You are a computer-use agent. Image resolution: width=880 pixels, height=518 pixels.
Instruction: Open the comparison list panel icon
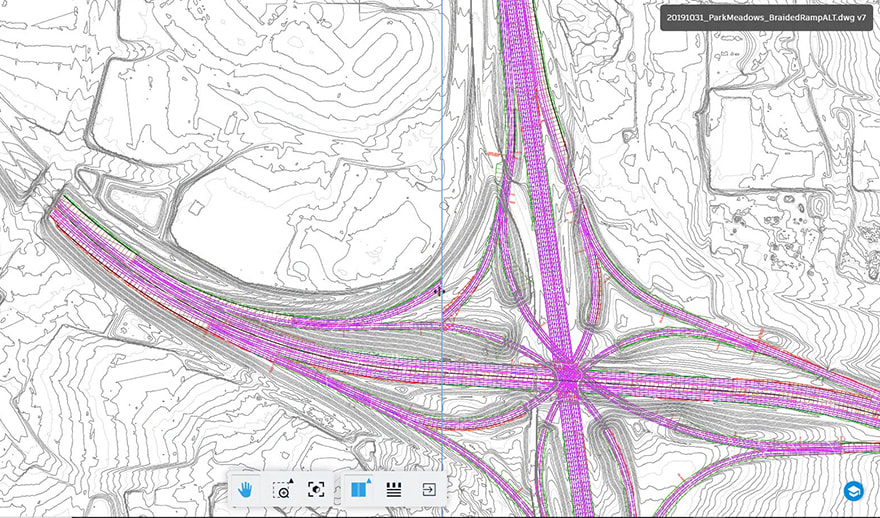(394, 489)
